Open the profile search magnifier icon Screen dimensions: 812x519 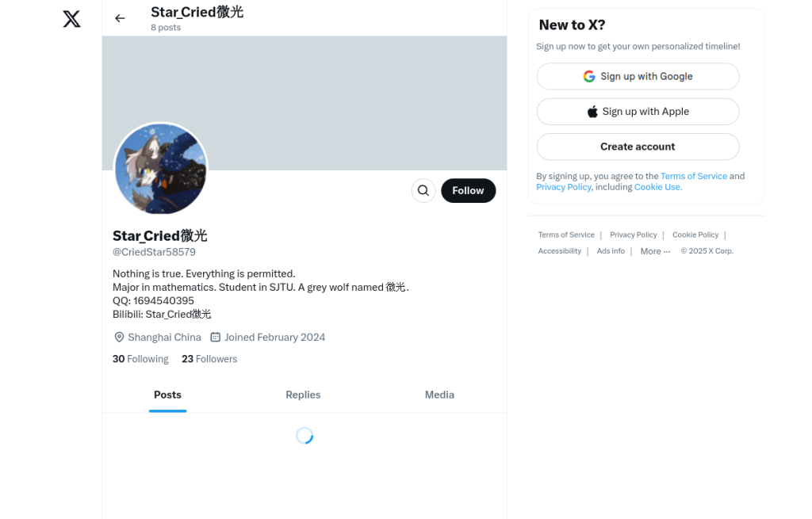[x=423, y=190]
